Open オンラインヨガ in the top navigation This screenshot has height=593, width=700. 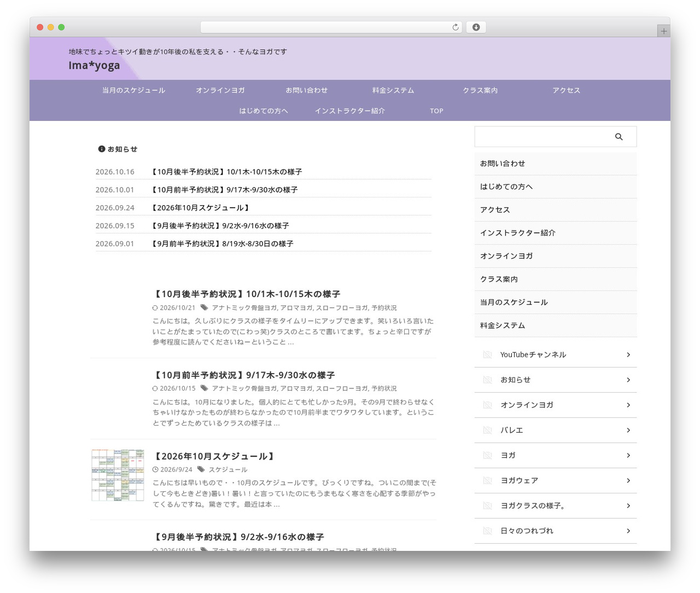click(x=220, y=90)
